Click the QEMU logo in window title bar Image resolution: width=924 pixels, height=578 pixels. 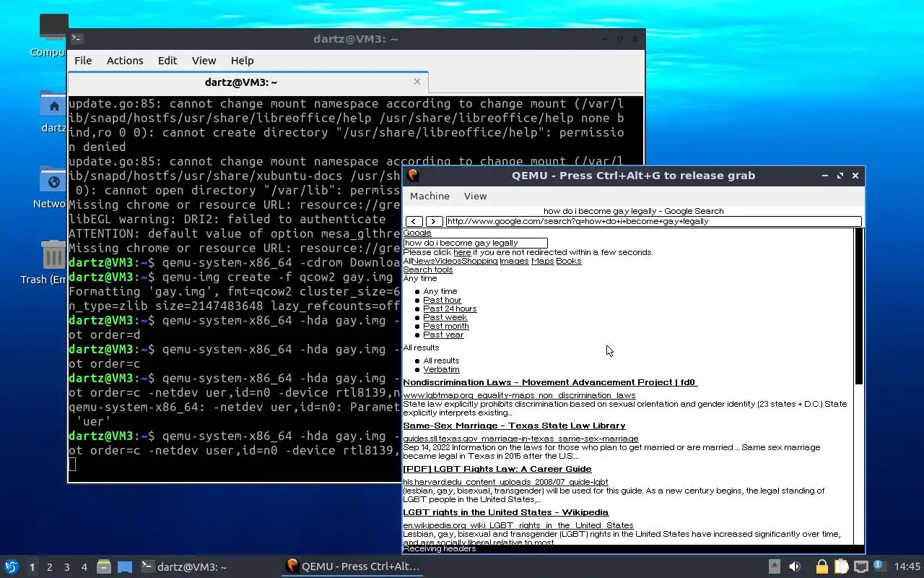pos(413,176)
